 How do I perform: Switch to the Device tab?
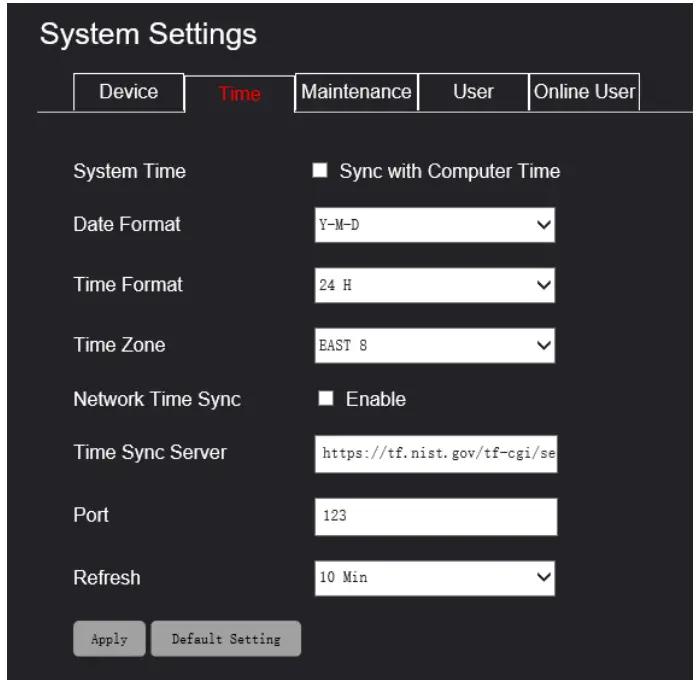click(x=129, y=92)
